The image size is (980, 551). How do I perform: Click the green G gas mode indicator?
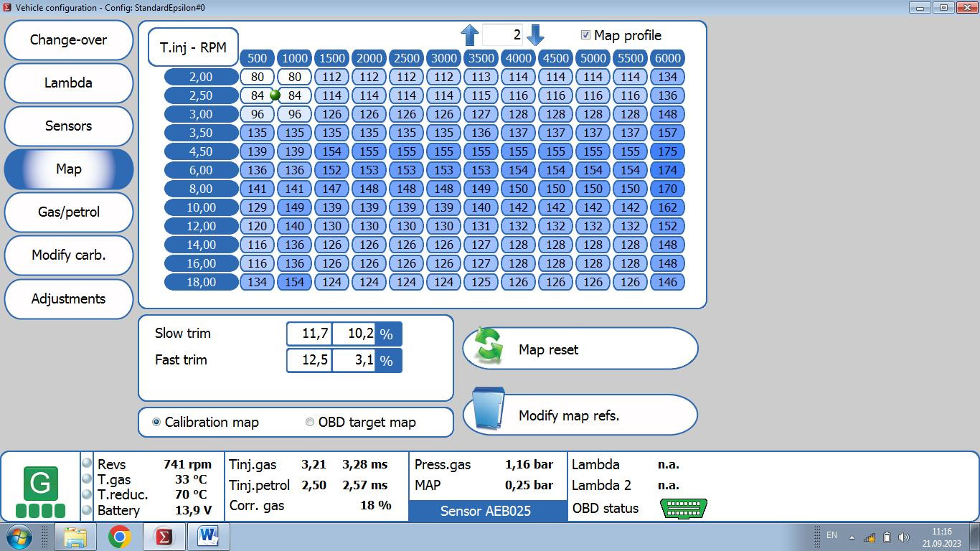(40, 484)
